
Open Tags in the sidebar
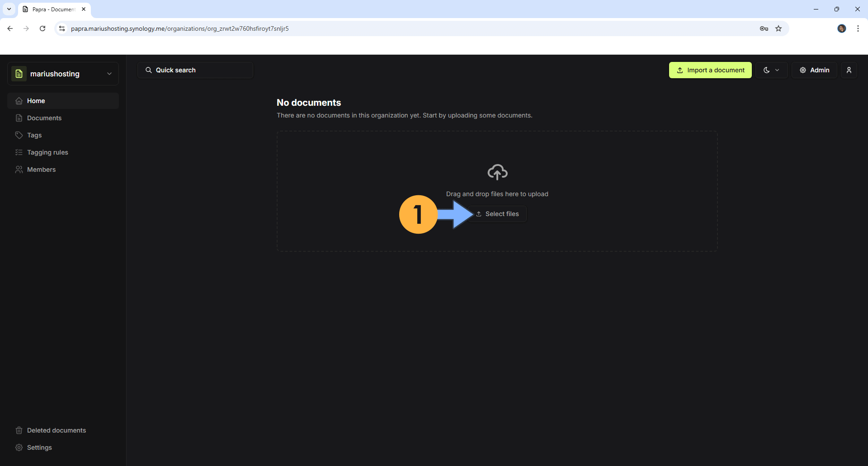[34, 135]
